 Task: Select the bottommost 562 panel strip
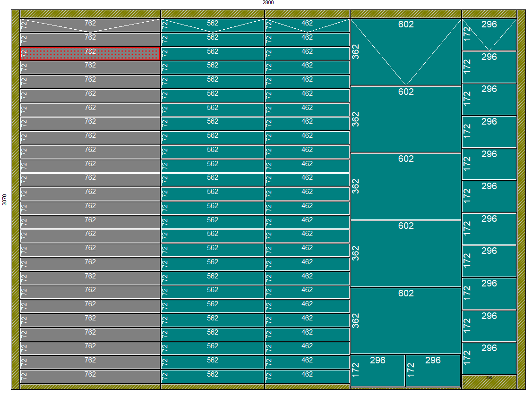point(213,377)
